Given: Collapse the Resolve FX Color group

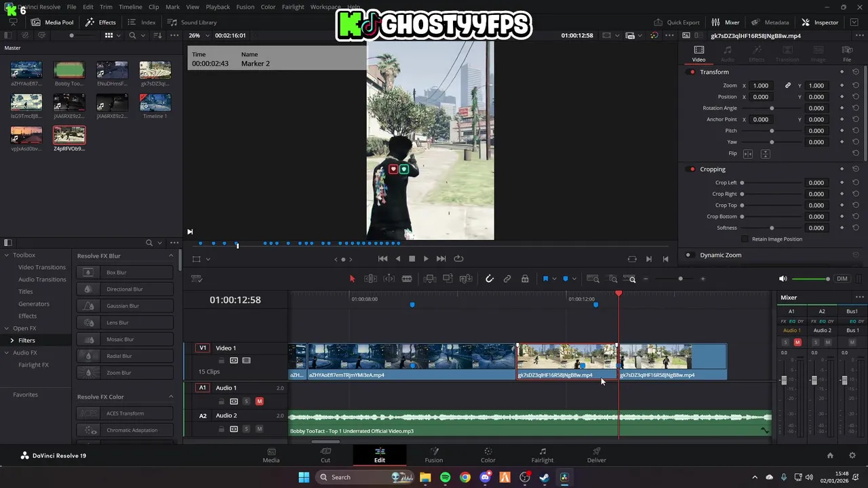Looking at the screenshot, I should 171,396.
